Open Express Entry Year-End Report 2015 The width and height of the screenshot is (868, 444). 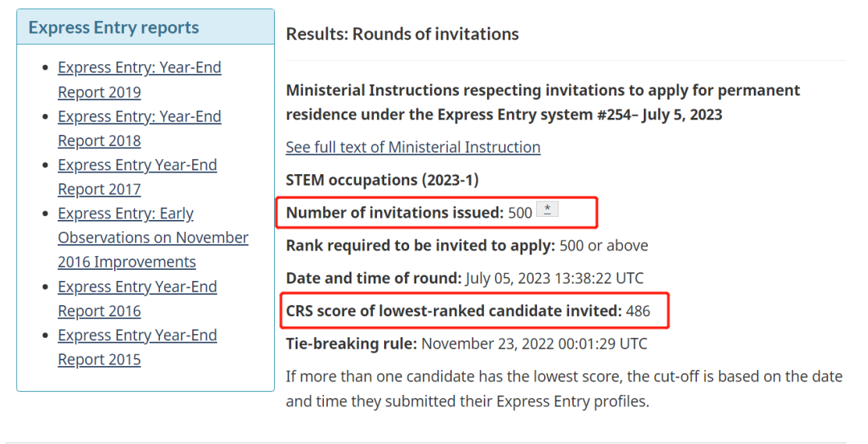pos(137,347)
